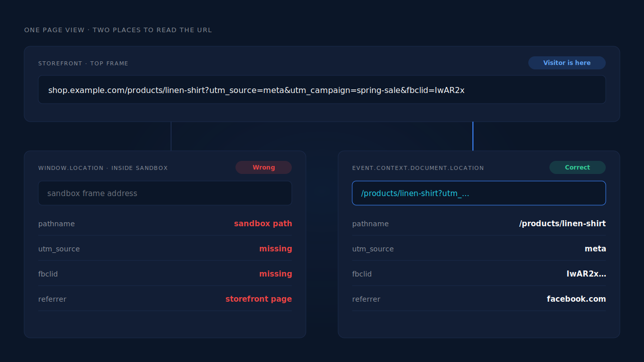Click the 'meta' utm_source value

click(x=595, y=248)
